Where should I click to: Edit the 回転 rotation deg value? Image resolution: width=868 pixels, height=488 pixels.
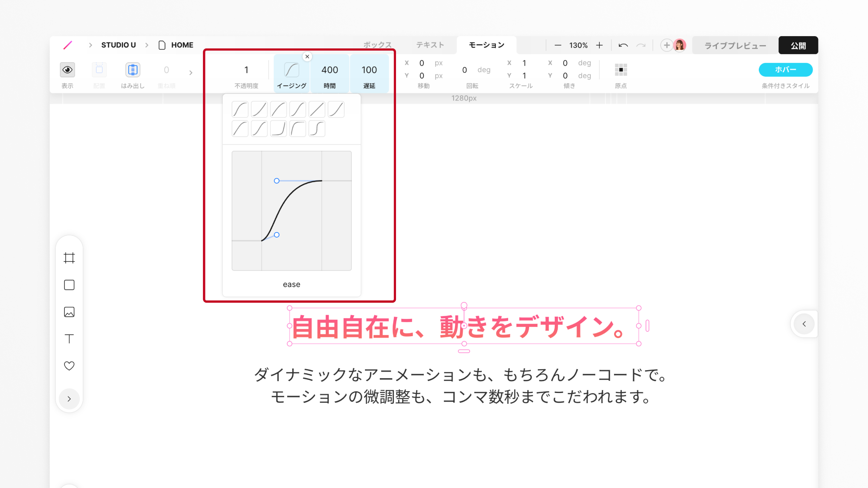pos(464,70)
